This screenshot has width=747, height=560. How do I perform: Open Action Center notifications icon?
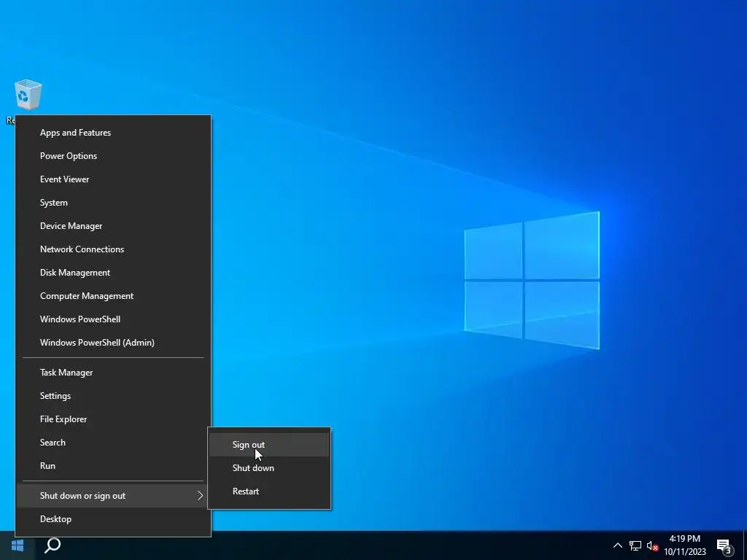(x=724, y=546)
